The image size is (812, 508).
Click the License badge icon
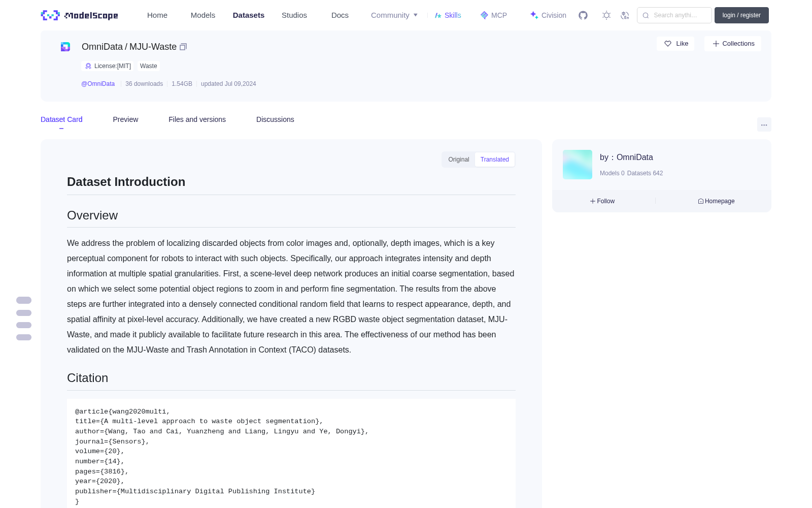point(88,66)
